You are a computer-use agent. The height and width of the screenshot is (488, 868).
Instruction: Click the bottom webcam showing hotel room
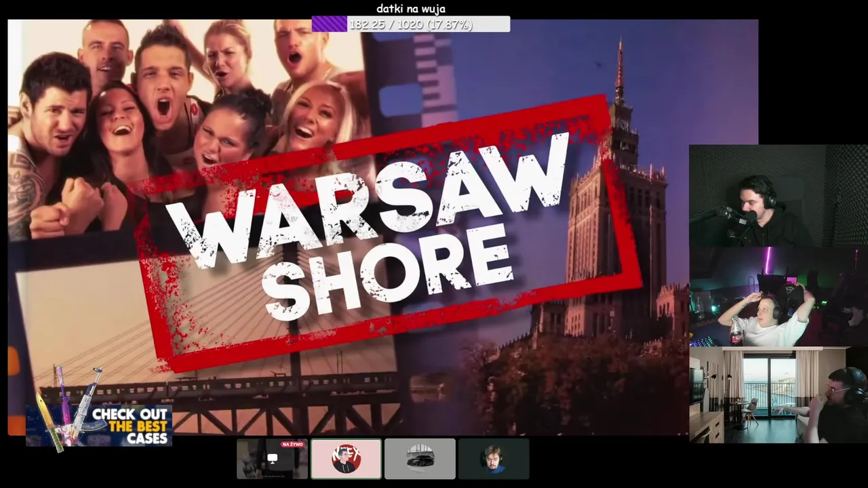(778, 394)
